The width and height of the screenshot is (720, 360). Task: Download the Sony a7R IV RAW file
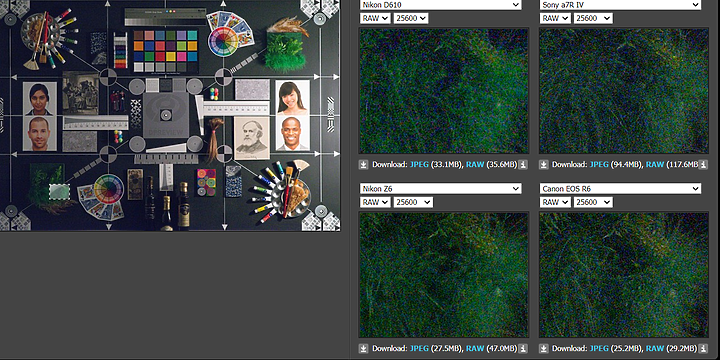(655, 164)
